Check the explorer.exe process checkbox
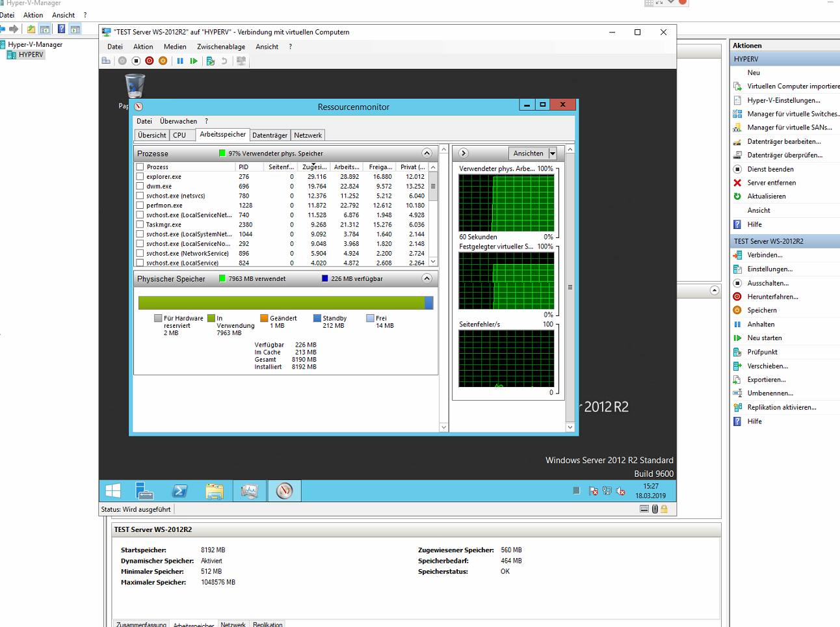 coord(140,176)
